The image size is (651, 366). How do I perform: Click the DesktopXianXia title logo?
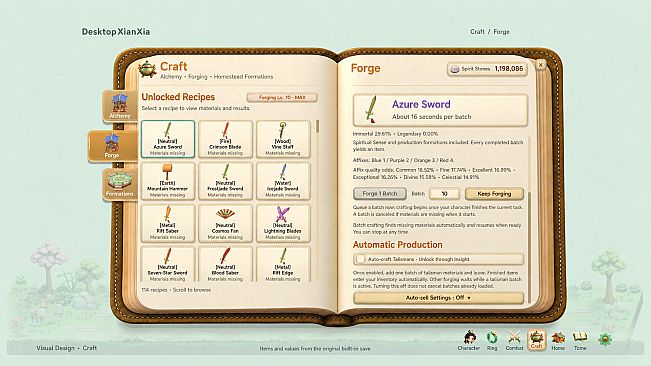116,32
